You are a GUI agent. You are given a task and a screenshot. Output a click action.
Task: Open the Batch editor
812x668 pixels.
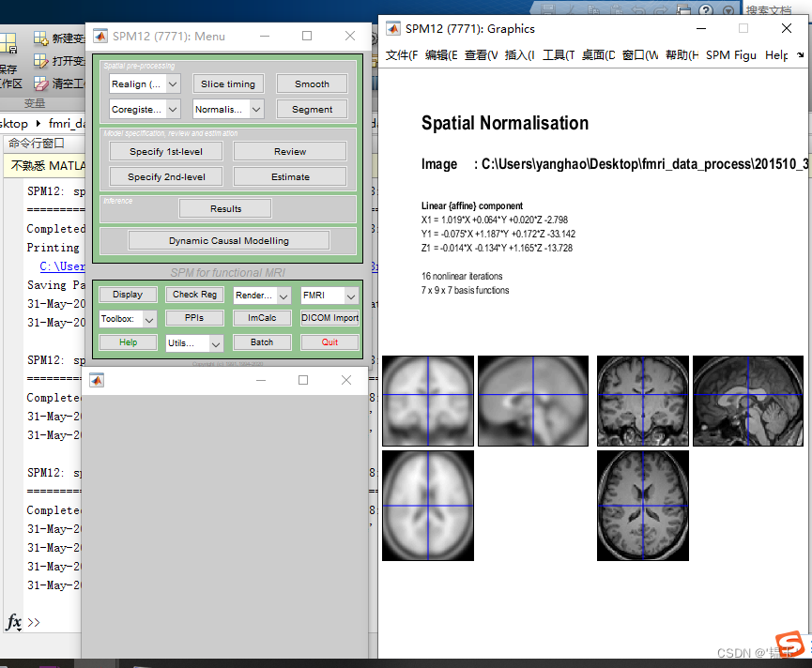click(262, 342)
